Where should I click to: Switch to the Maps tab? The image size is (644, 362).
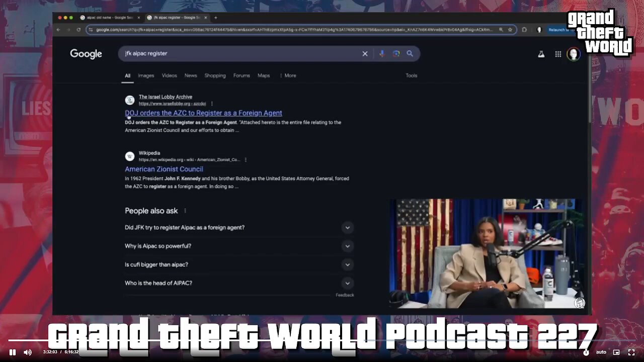[x=264, y=75]
